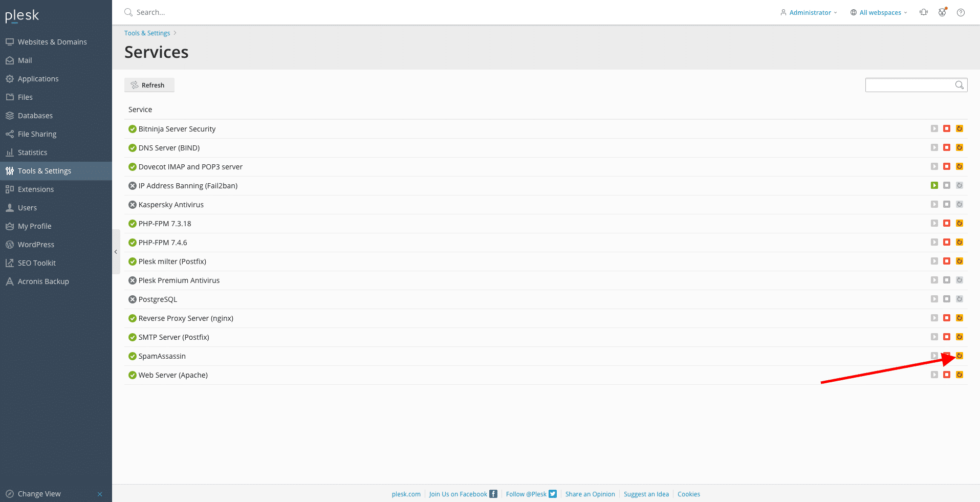Open Websites & Domains in sidebar
This screenshot has width=980, height=502.
tap(52, 42)
